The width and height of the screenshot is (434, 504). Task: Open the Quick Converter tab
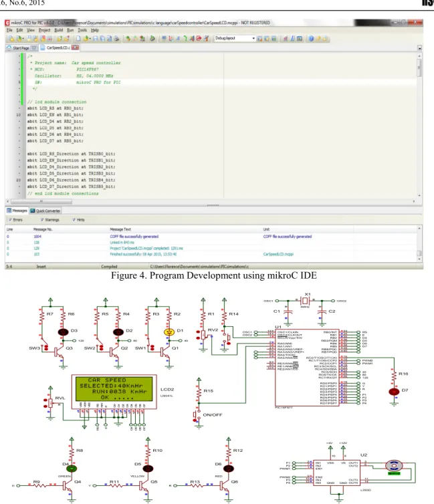click(45, 211)
